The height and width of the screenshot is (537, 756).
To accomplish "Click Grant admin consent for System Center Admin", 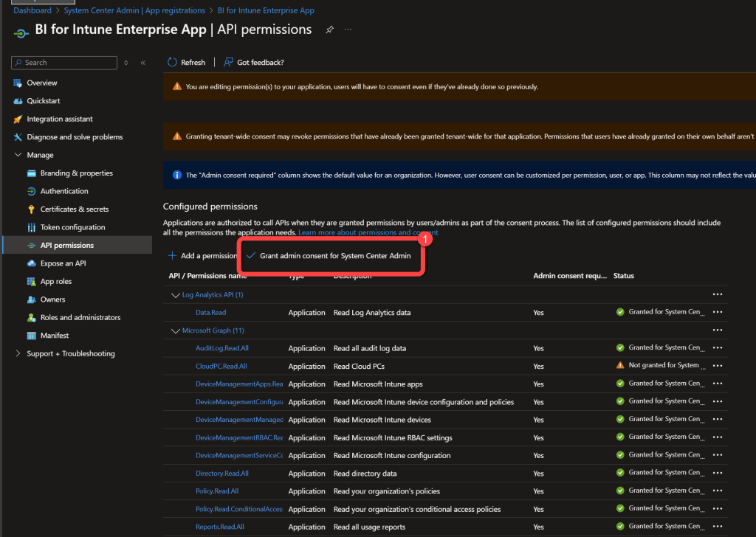I will [329, 256].
